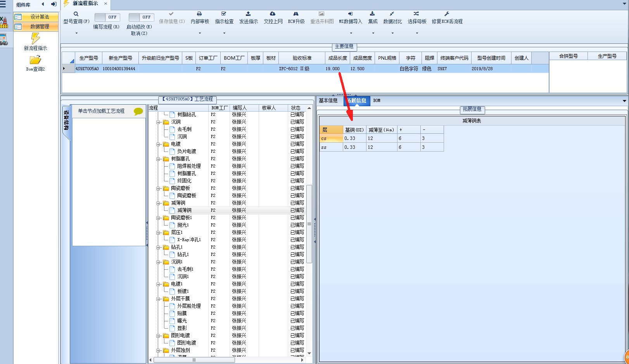Click the ECN升级 toolbar icon
This screenshot has height=364, width=629.
(296, 14)
